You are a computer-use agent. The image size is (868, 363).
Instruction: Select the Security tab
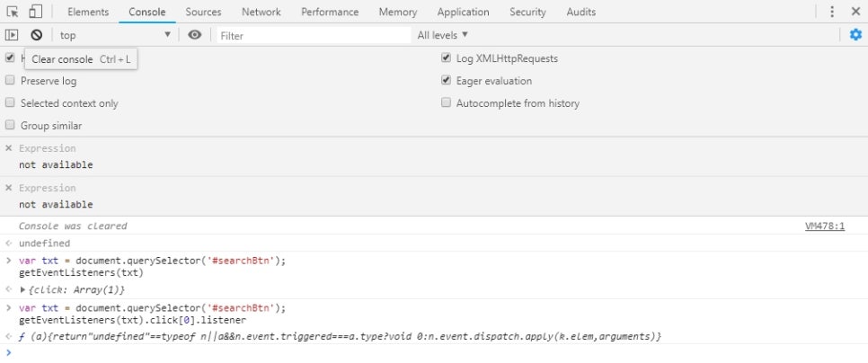(x=527, y=12)
